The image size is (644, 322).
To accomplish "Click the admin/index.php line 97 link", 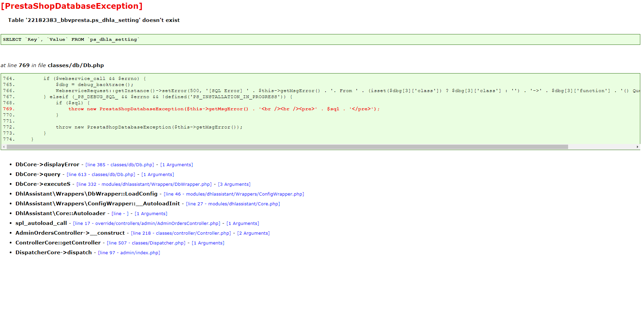I will click(x=129, y=253).
